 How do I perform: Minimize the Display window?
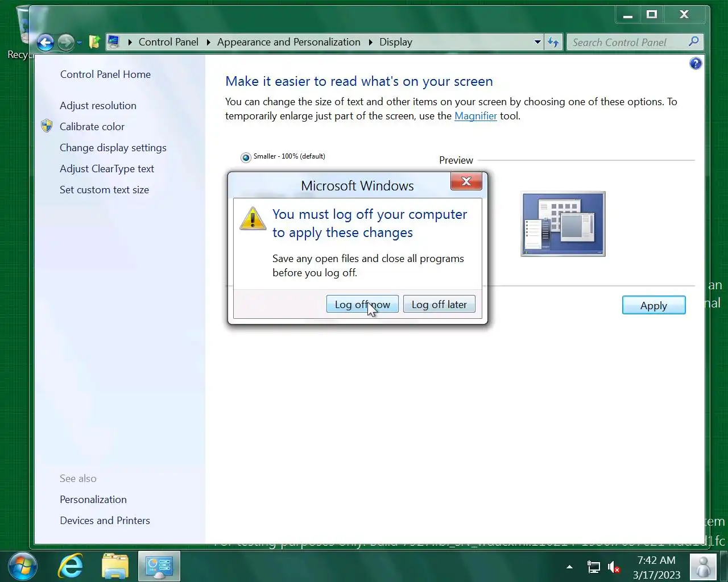click(x=628, y=15)
